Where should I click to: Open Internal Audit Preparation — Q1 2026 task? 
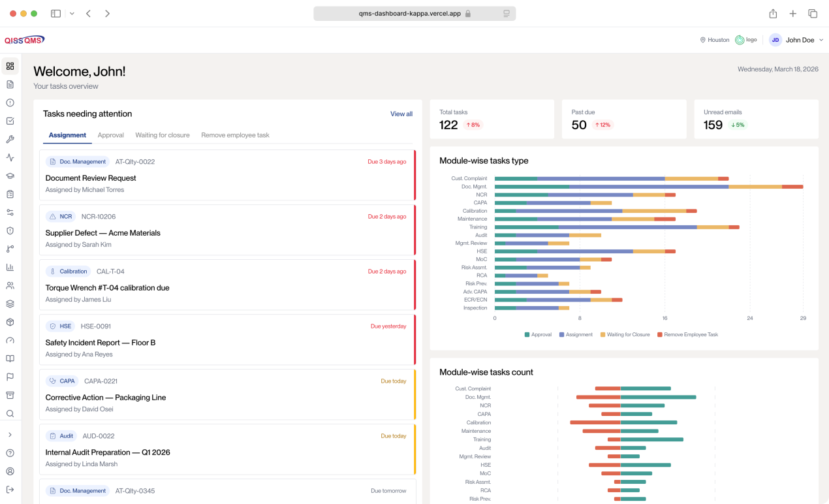[227, 449]
